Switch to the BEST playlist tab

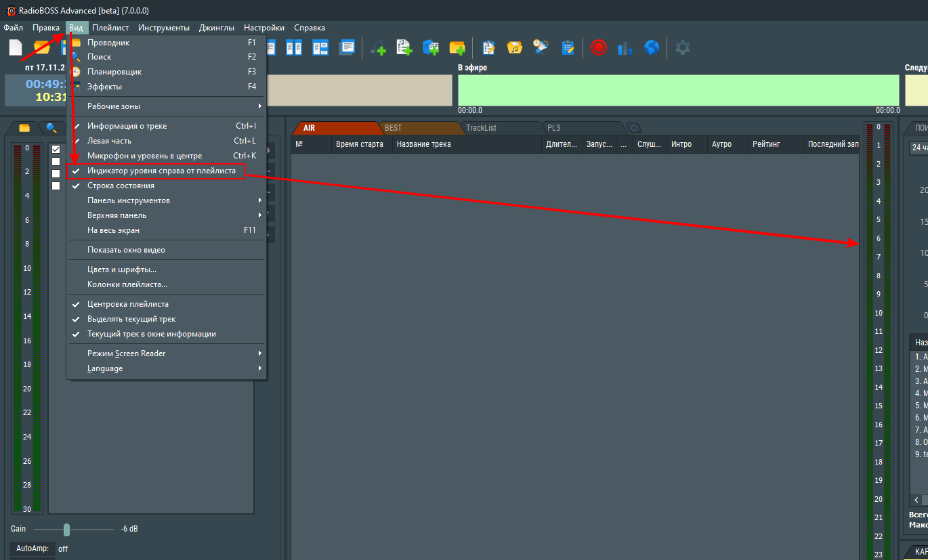pyautogui.click(x=393, y=127)
